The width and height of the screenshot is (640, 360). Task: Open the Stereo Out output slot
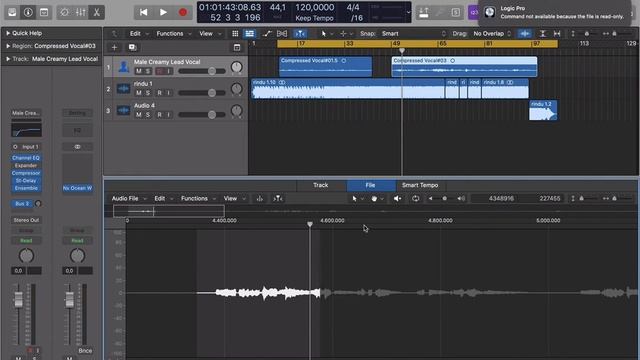tap(26, 220)
